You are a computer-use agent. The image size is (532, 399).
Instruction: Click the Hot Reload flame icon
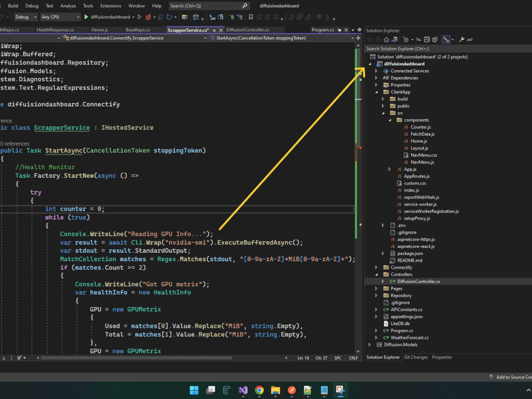(148, 17)
